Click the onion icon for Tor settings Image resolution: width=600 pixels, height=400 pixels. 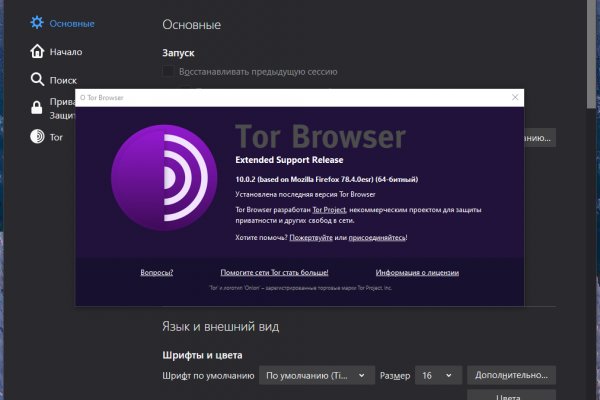(x=37, y=136)
